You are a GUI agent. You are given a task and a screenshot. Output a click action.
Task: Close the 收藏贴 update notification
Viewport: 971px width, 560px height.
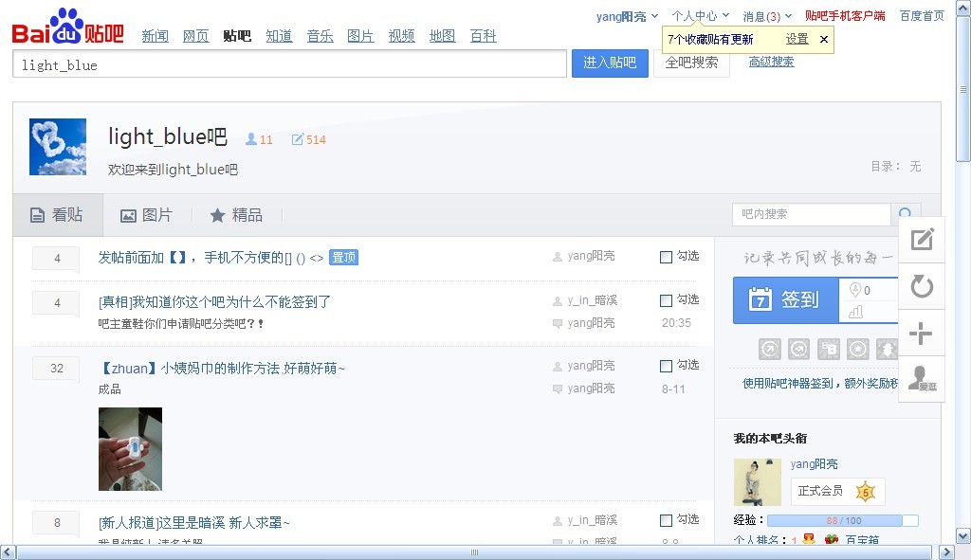(824, 39)
